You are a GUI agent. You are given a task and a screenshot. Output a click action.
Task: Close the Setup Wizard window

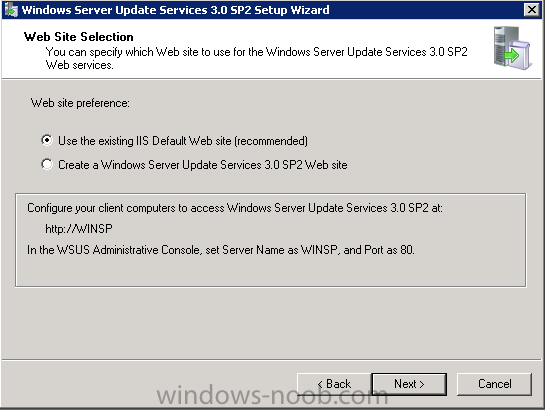(x=532, y=10)
